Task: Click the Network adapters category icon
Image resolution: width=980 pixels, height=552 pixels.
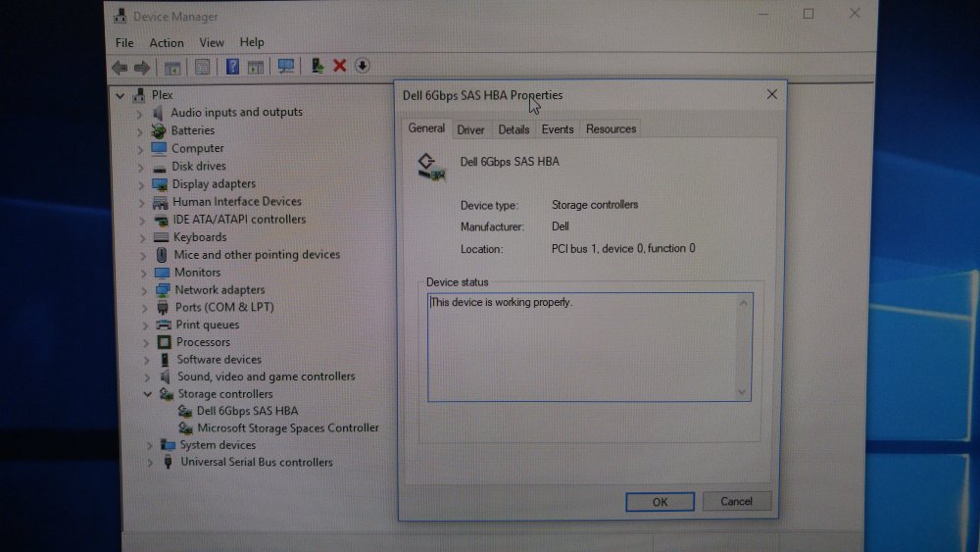Action: click(x=163, y=290)
